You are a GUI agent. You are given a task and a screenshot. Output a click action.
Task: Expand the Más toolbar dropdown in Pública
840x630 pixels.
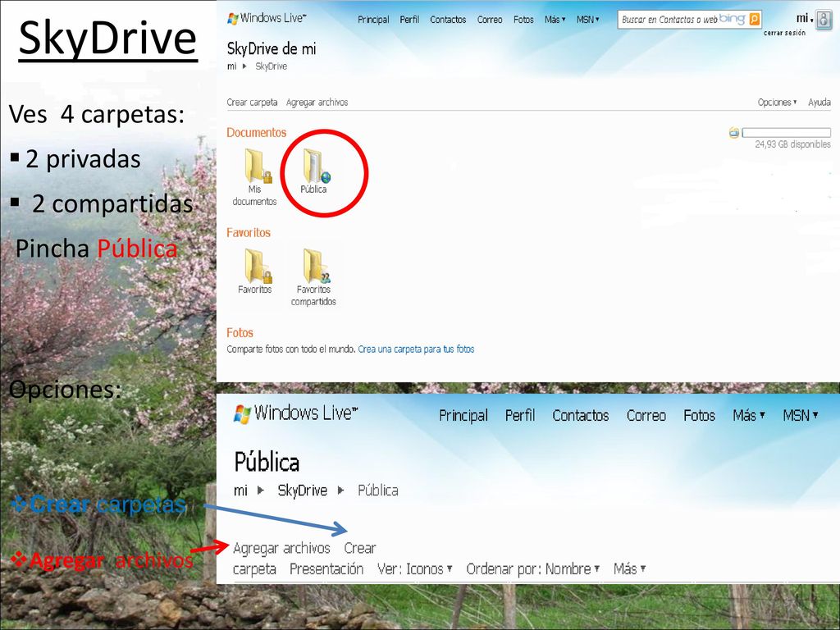(629, 569)
